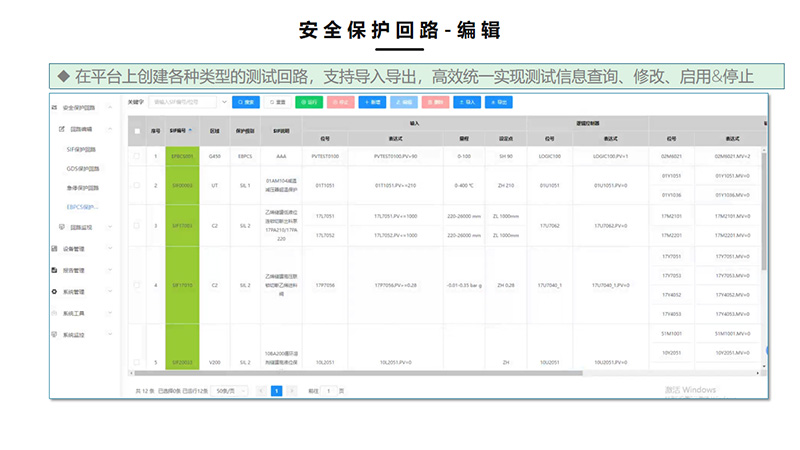Focus the go-to page number field

(x=329, y=391)
